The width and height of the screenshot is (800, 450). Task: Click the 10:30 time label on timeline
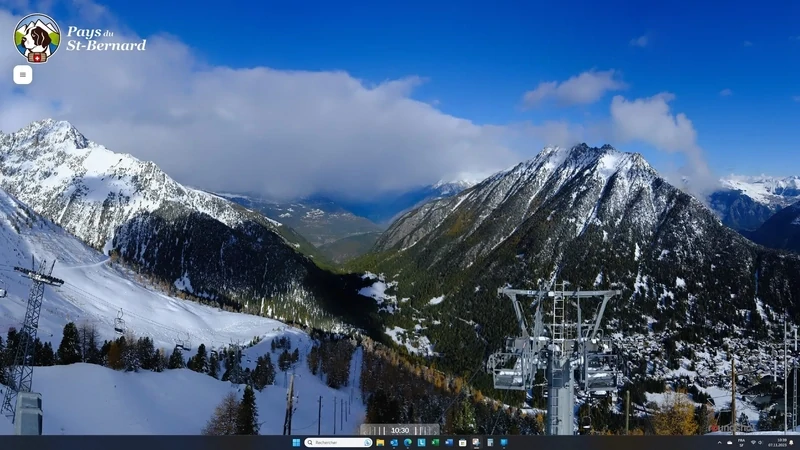click(x=400, y=430)
